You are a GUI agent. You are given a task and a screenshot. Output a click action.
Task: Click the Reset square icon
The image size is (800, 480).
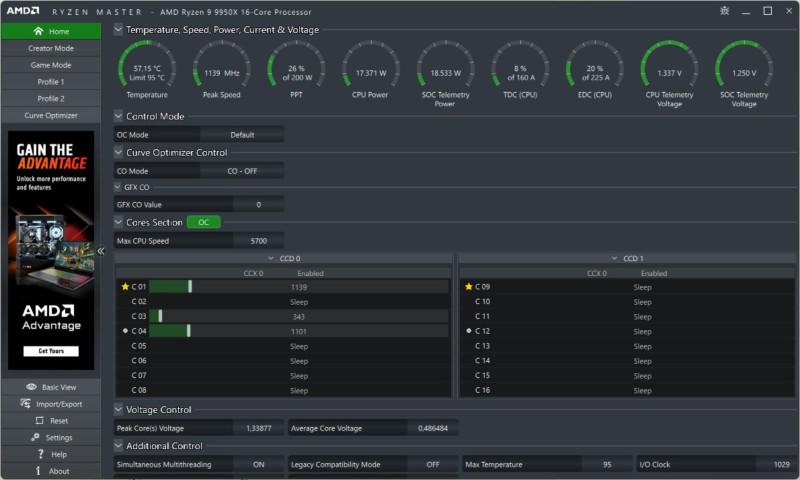coord(39,420)
